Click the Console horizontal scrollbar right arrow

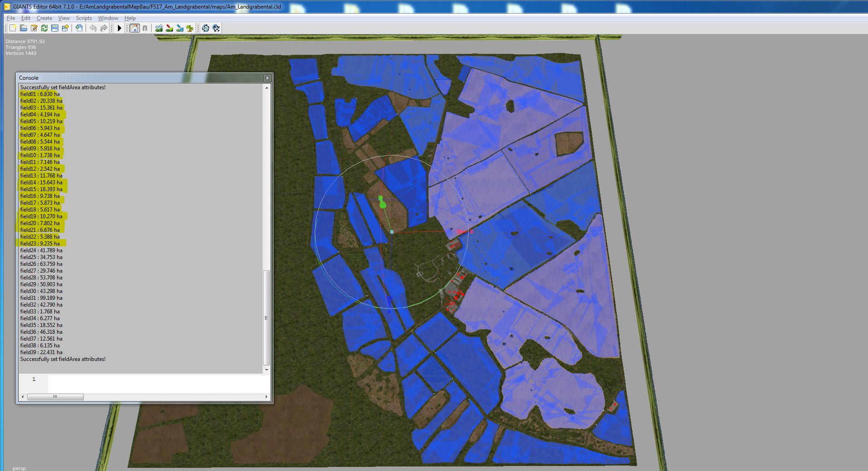[x=266, y=397]
